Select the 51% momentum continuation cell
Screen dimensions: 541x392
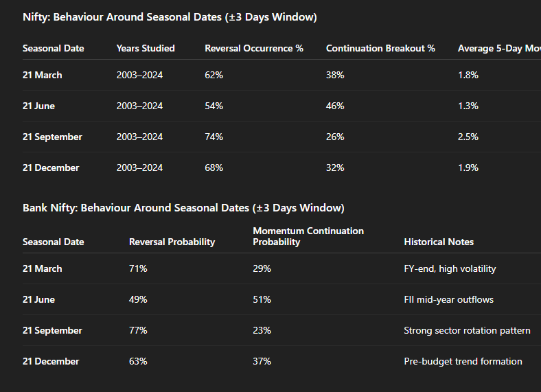click(x=262, y=299)
